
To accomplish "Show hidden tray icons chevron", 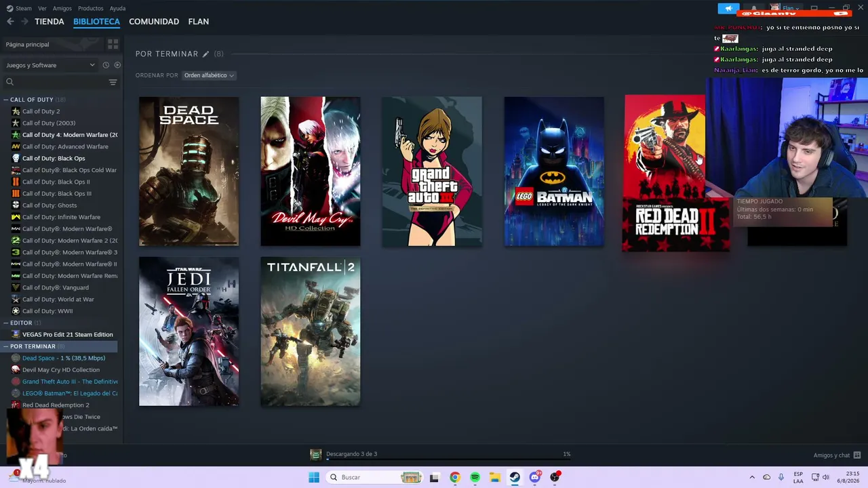I will (751, 477).
